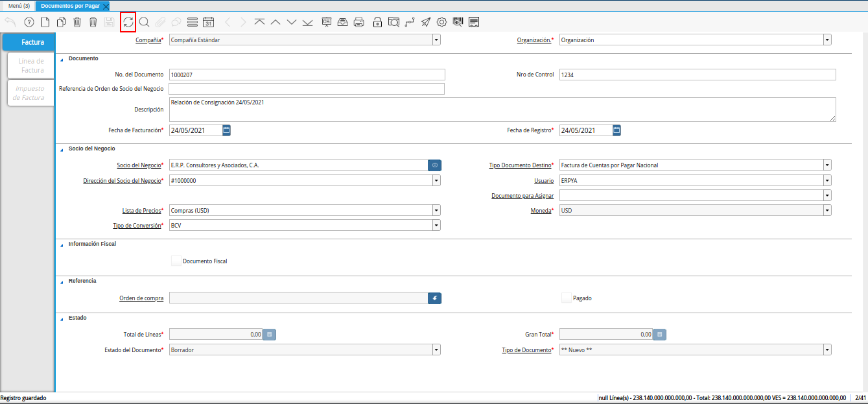
Task: Switch to the Línea de Factura tab
Action: [x=31, y=65]
